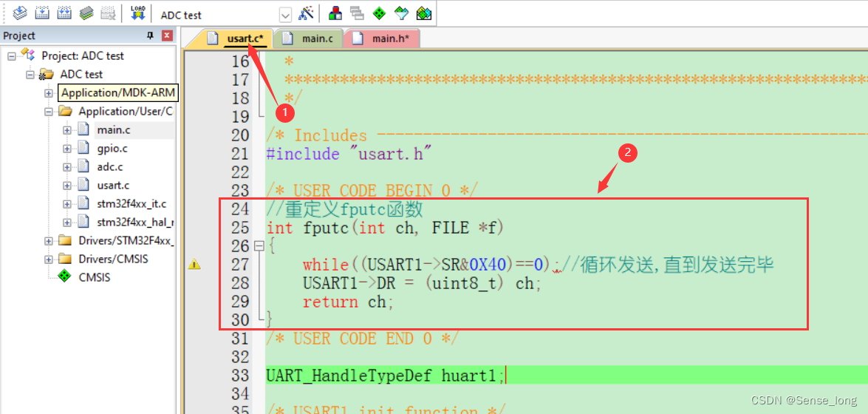Collapse code fold marker at line 26
The width and height of the screenshot is (868, 414).
(258, 245)
